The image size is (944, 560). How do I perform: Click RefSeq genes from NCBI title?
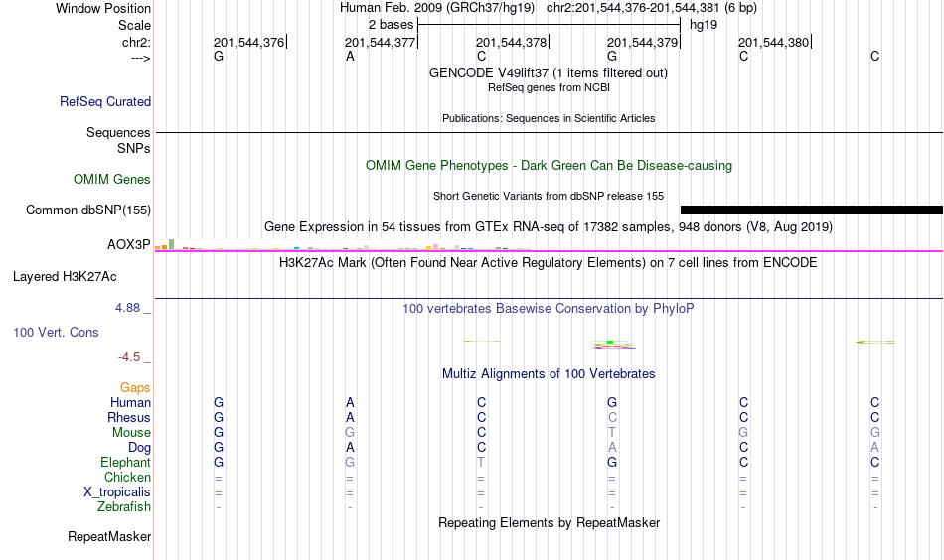[550, 87]
